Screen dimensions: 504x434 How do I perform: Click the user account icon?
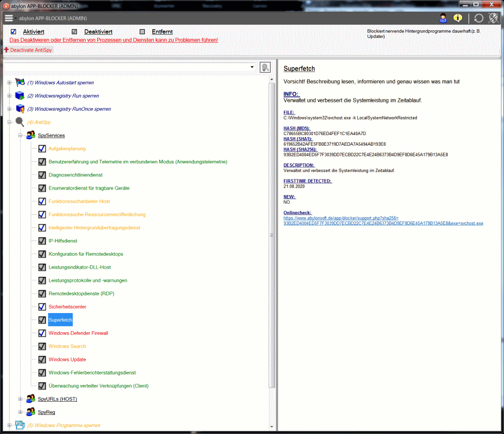tap(443, 18)
